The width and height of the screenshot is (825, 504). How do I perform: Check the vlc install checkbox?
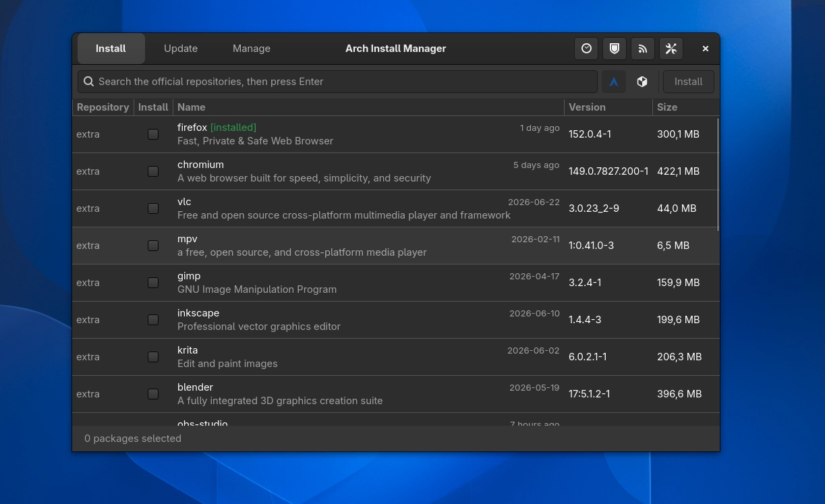point(153,208)
